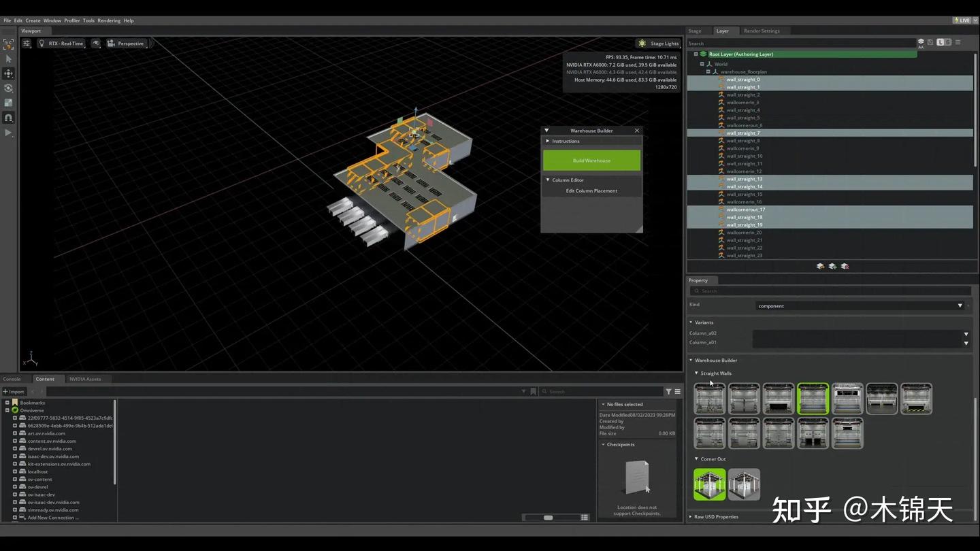This screenshot has height=551, width=980.
Task: Click Edit Column Placement in Warehouse Builder
Action: (x=591, y=190)
